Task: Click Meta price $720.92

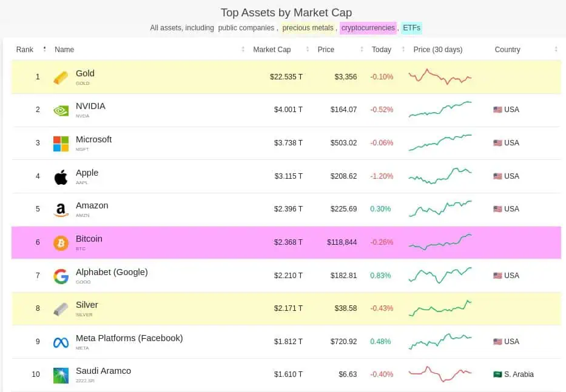Action: (343, 342)
